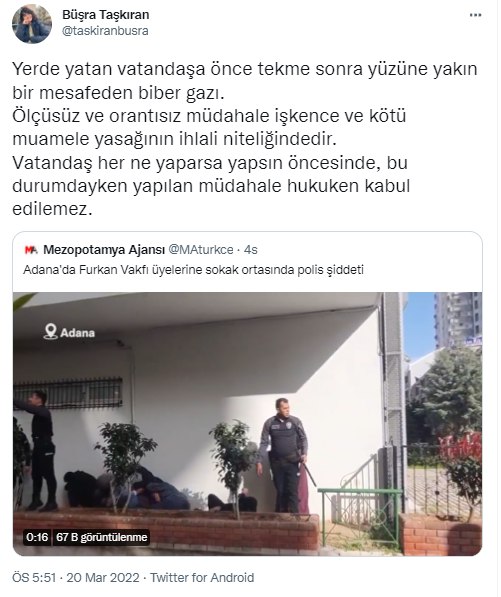Image resolution: width=501 pixels, height=597 pixels.
Task: Click the Adana location label text
Action: click(77, 333)
